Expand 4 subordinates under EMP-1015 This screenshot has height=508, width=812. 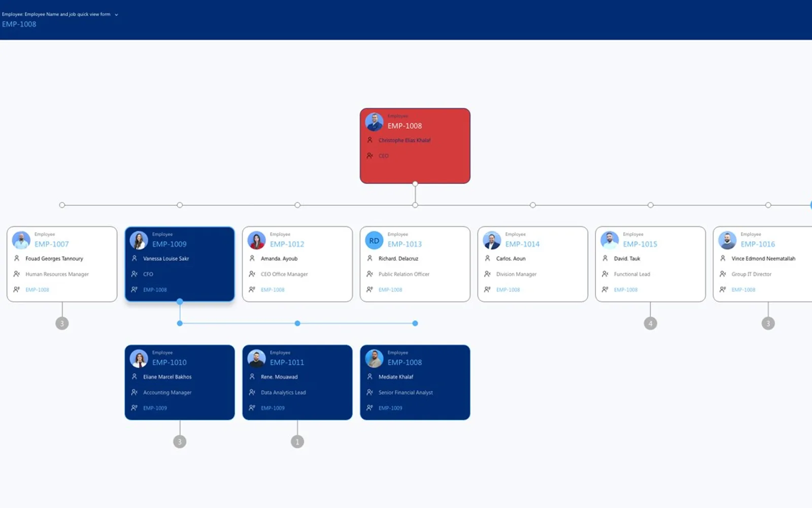click(651, 324)
